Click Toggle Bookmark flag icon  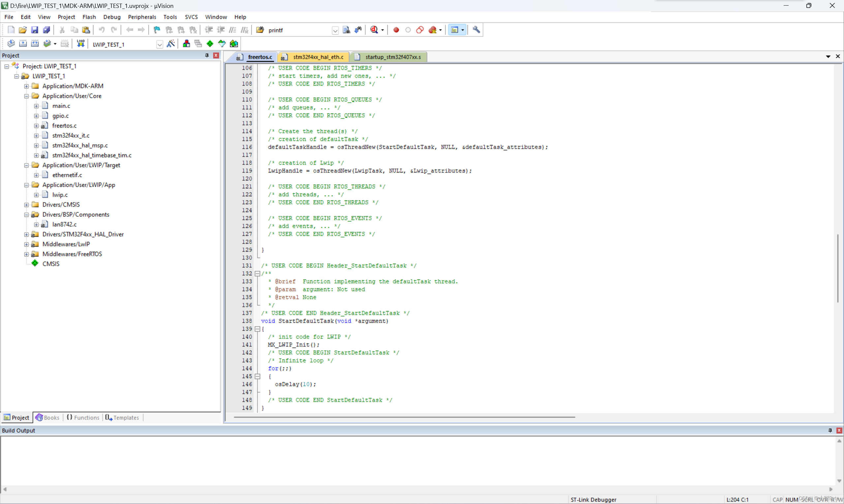click(157, 30)
